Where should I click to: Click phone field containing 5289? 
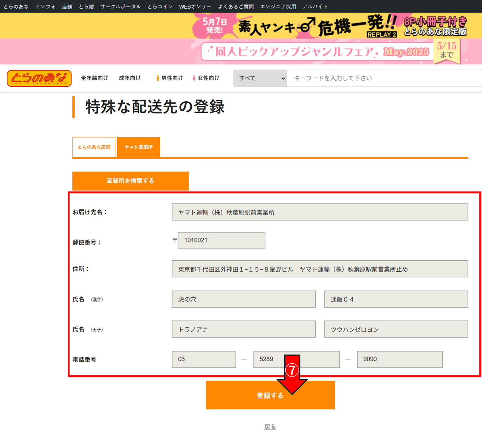296,359
